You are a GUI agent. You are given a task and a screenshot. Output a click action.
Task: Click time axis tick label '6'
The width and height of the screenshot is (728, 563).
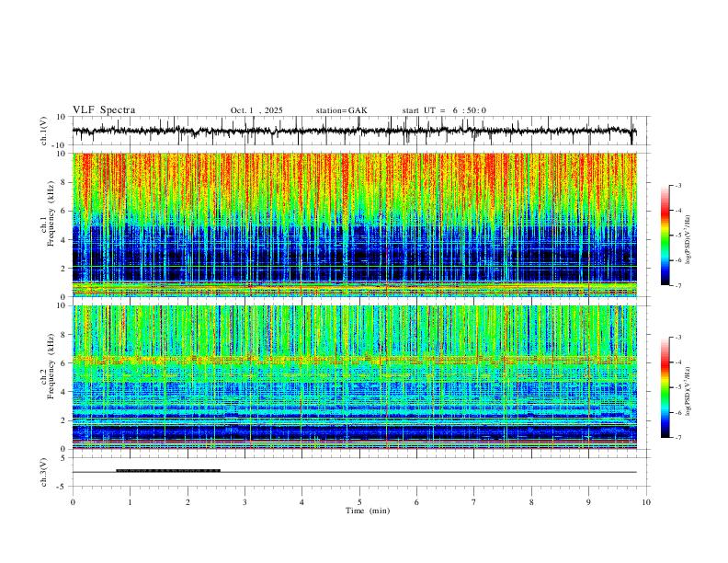coord(416,502)
